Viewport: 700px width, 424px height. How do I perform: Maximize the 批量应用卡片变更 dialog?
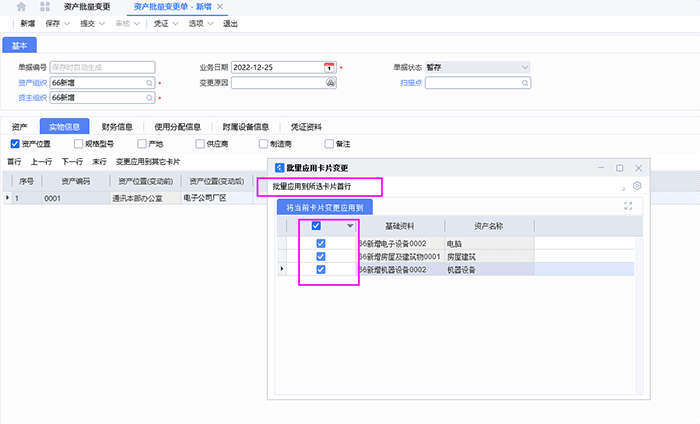click(620, 168)
